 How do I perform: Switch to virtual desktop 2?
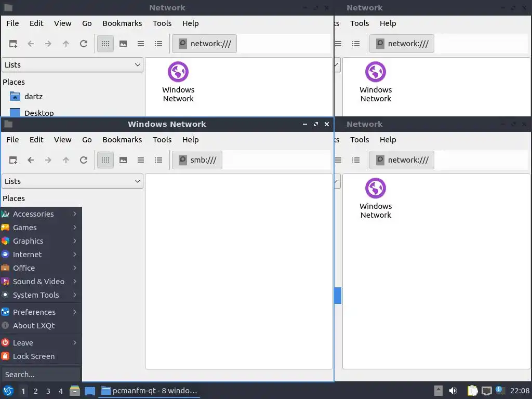pos(36,391)
